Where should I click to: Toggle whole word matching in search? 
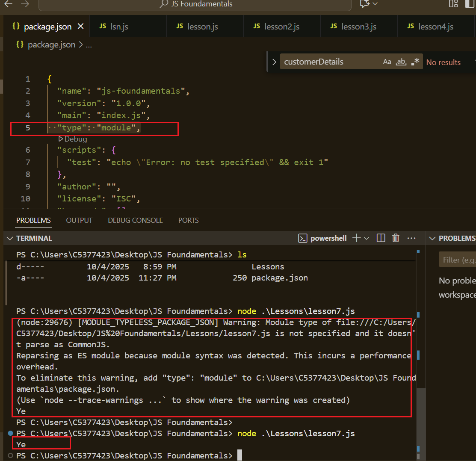coord(401,62)
